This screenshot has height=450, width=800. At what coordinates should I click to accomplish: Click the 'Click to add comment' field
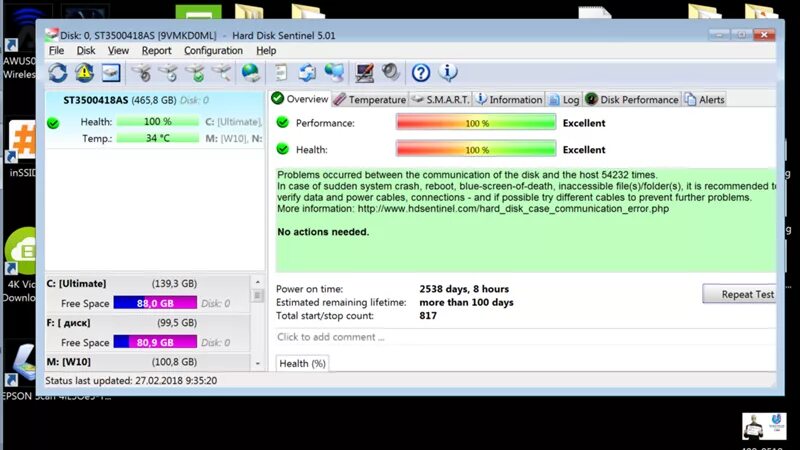point(526,337)
